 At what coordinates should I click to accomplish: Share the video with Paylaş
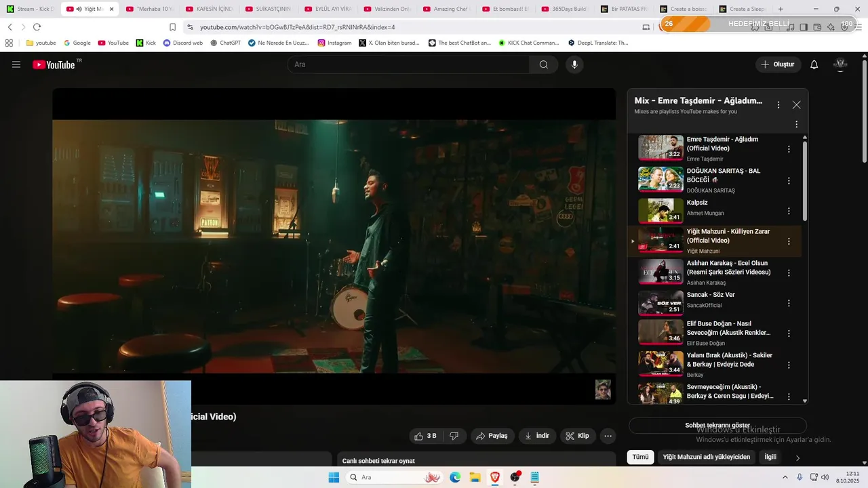492,436
